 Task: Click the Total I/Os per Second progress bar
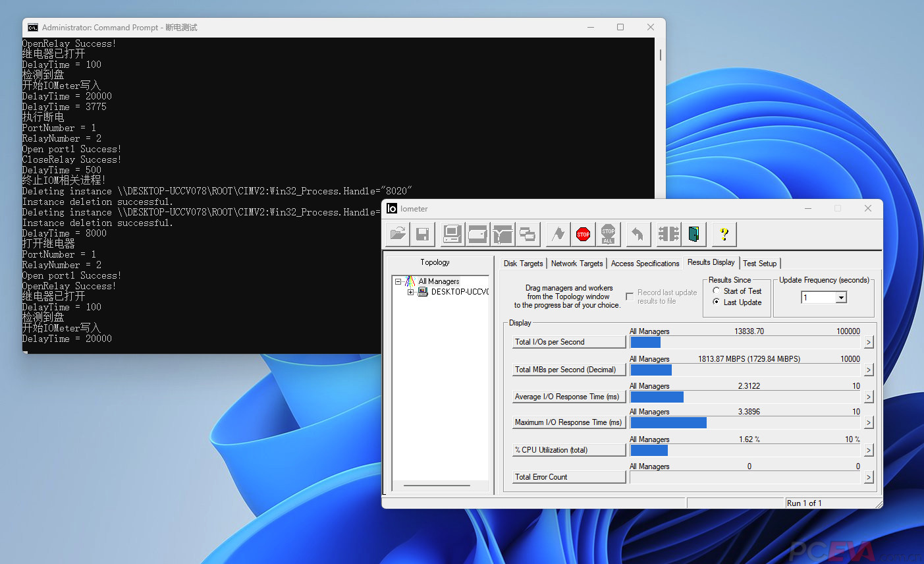[x=745, y=343]
